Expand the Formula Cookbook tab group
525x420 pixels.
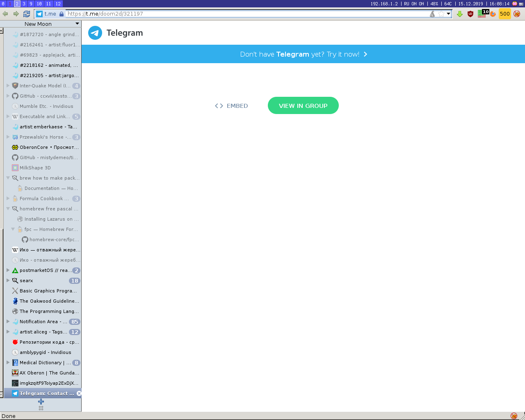pos(8,199)
